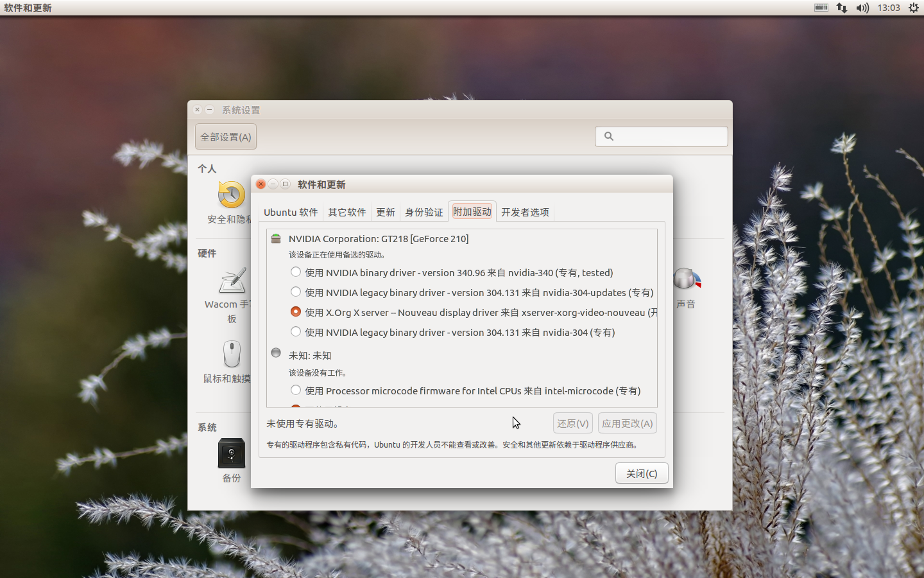Select the Intel microcode firmware option
Image resolution: width=924 pixels, height=578 pixels.
tap(296, 390)
